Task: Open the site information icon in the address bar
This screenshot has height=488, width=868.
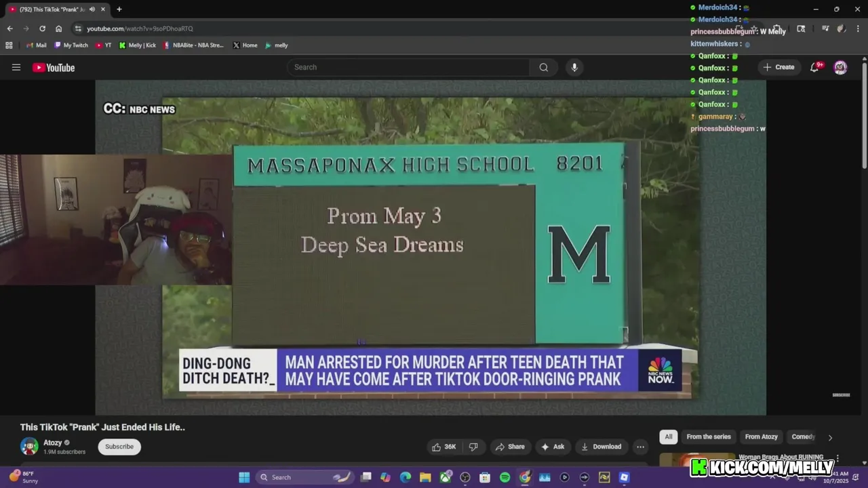Action: 78,28
